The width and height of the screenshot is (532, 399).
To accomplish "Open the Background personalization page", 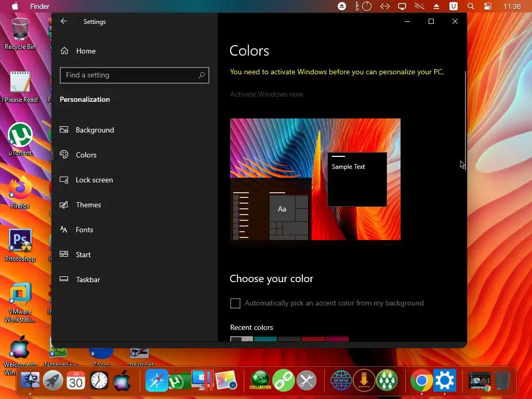I will 87,130.
